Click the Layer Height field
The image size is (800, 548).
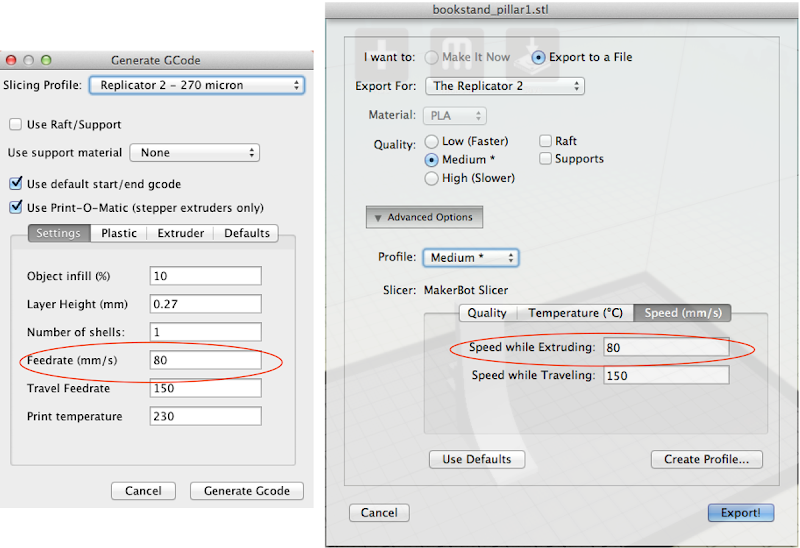point(206,304)
